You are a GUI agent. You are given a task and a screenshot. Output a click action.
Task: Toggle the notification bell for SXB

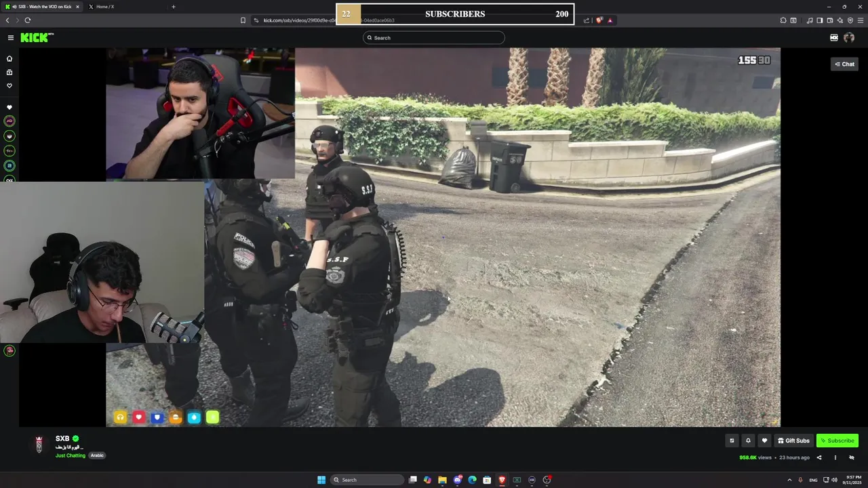pyautogui.click(x=748, y=441)
